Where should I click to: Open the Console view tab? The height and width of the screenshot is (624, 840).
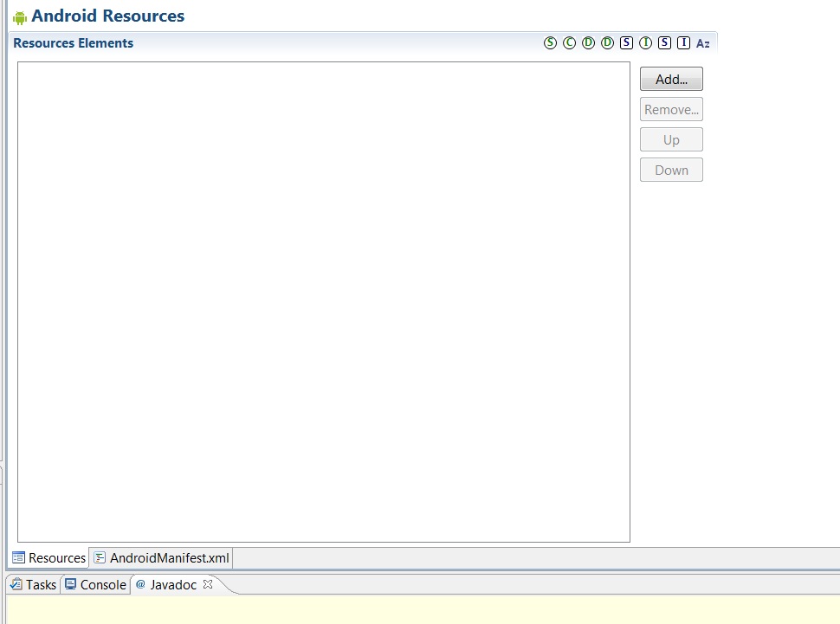pyautogui.click(x=96, y=584)
